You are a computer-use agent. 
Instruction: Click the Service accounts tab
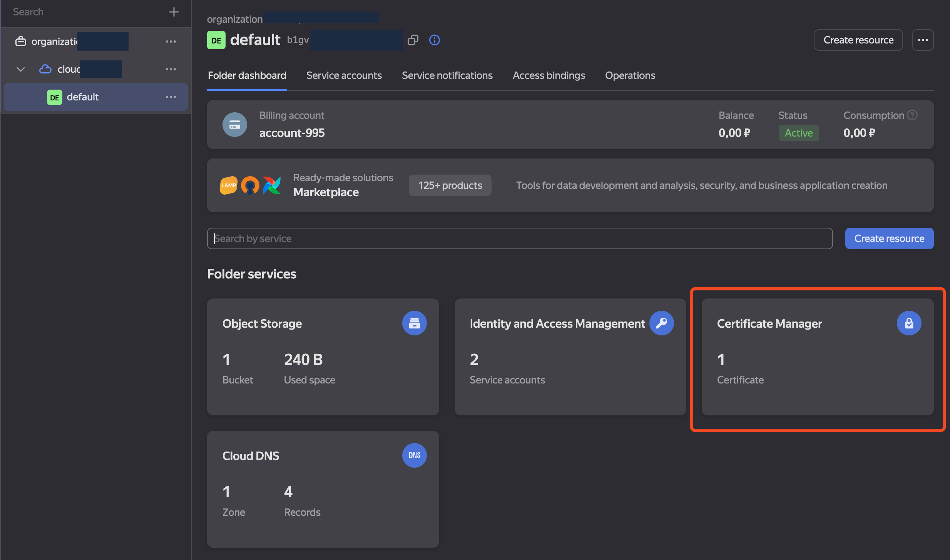pyautogui.click(x=344, y=75)
